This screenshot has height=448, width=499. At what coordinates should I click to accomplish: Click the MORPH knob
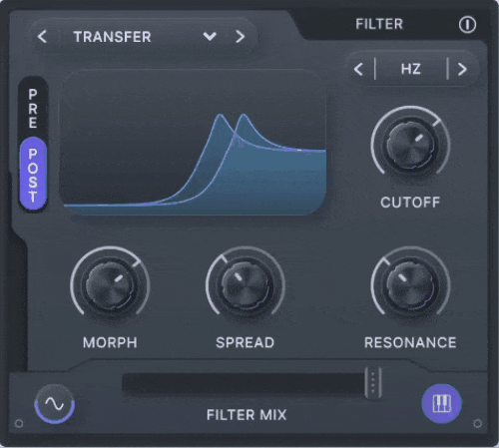[110, 285]
